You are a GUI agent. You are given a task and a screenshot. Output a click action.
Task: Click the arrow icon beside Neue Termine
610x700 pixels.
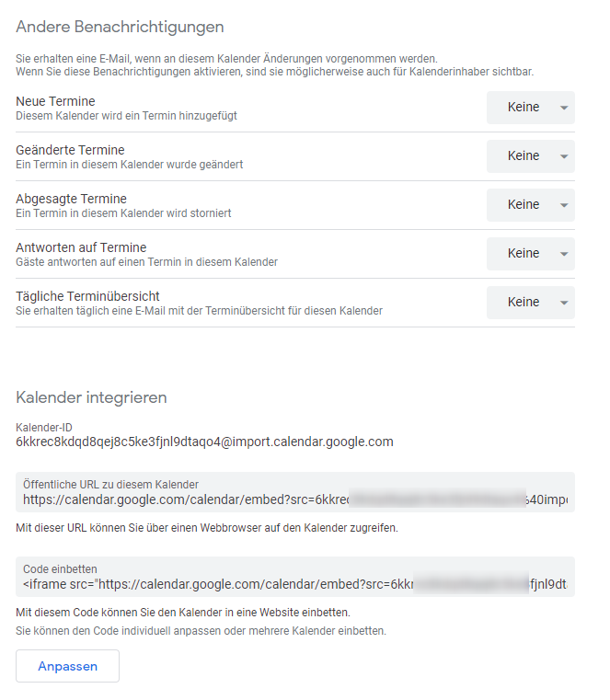pos(563,108)
